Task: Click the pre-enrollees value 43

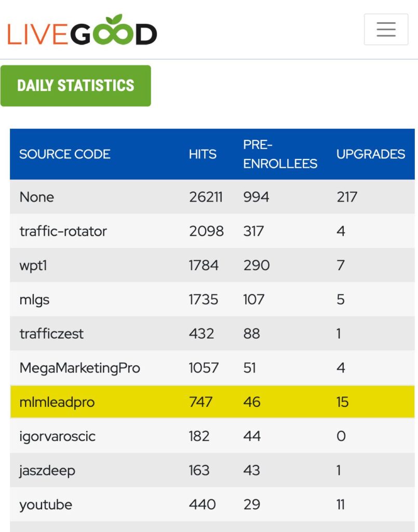Action: (x=251, y=471)
